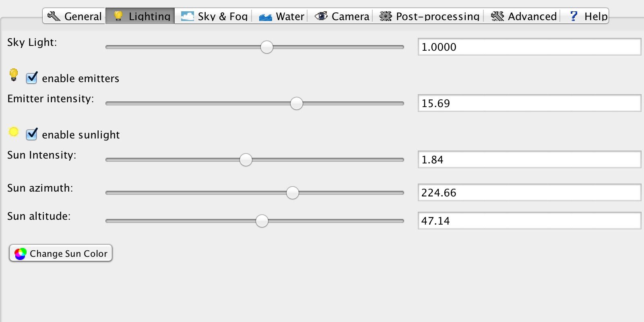The height and width of the screenshot is (322, 644).
Task: Click the Emitter intensity value field
Action: (x=529, y=103)
